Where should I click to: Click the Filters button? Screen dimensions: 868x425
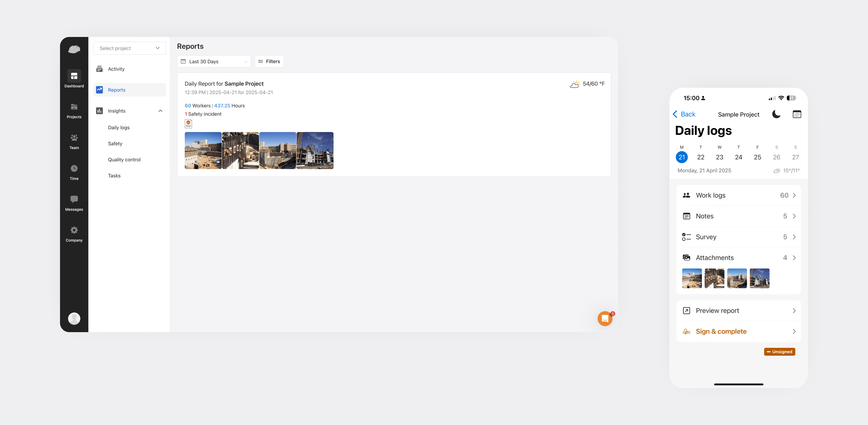(x=269, y=61)
